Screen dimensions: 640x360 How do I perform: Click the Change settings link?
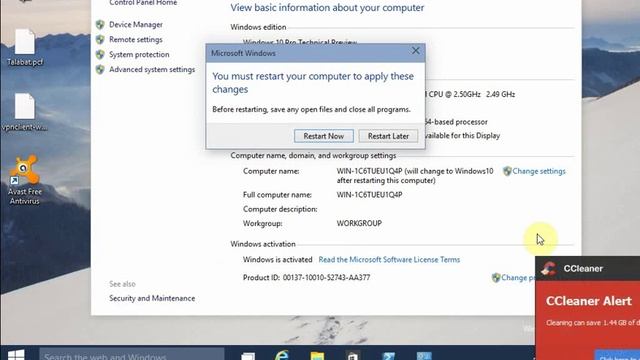[539, 171]
